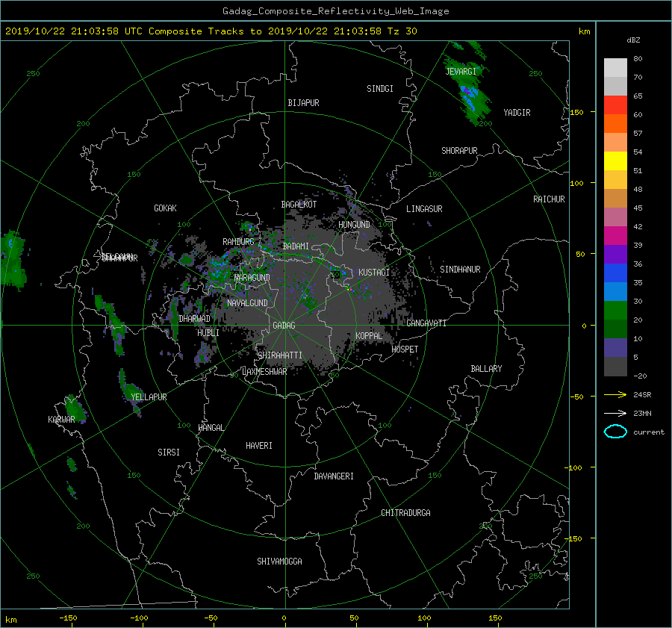Click the HOSPET label

tap(405, 349)
